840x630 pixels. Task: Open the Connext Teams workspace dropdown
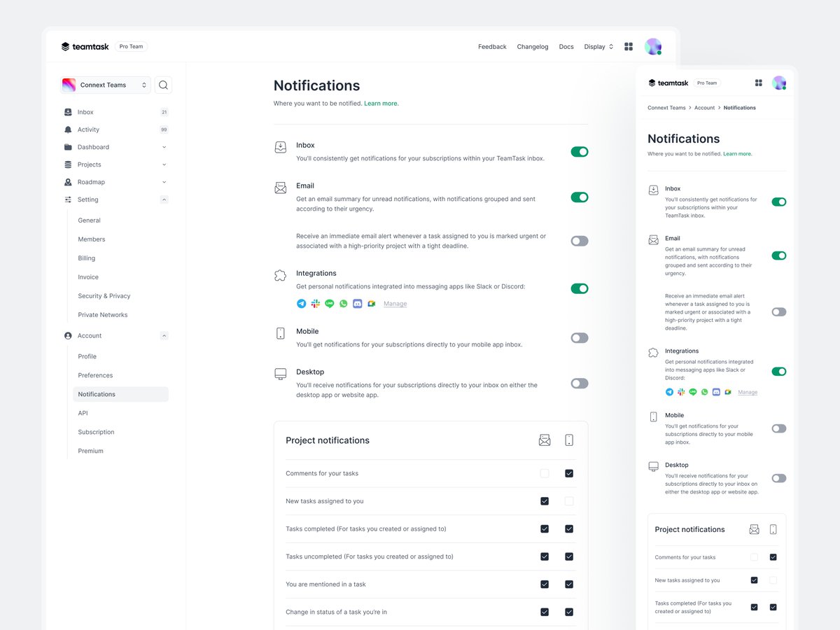tap(106, 85)
